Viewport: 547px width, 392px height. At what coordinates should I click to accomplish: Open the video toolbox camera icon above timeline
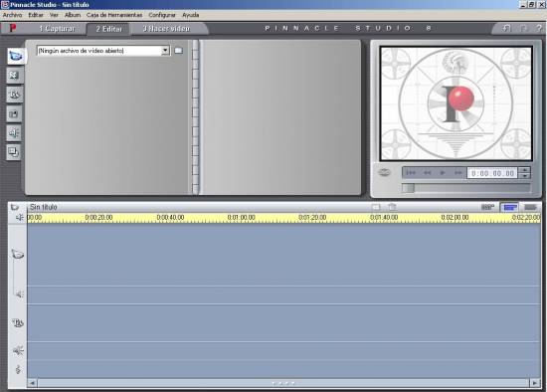[15, 207]
